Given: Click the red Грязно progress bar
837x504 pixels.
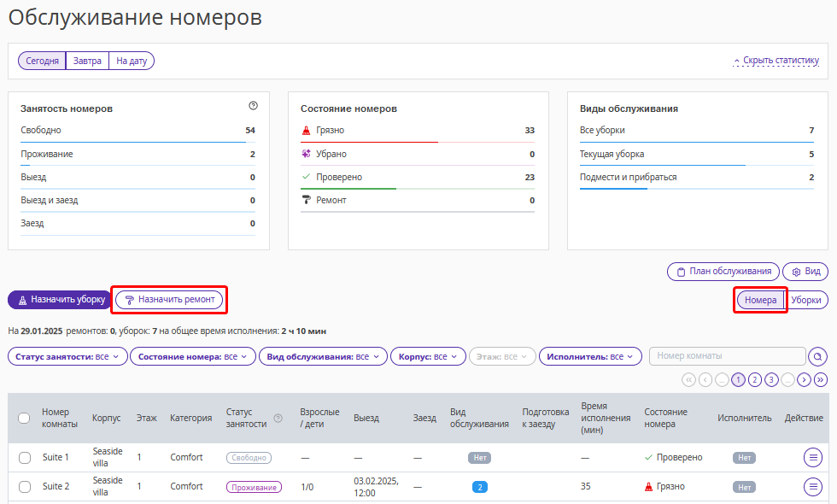Looking at the screenshot, I should click(x=369, y=142).
